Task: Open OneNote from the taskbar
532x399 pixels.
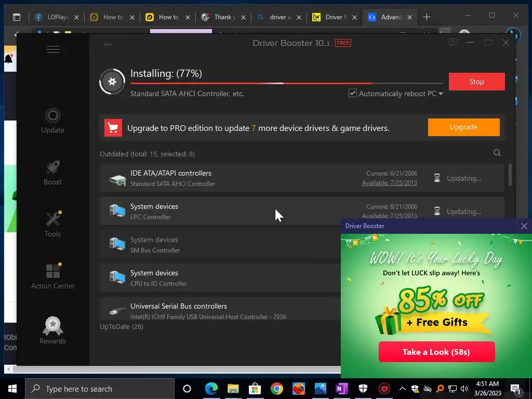Action: click(342, 389)
